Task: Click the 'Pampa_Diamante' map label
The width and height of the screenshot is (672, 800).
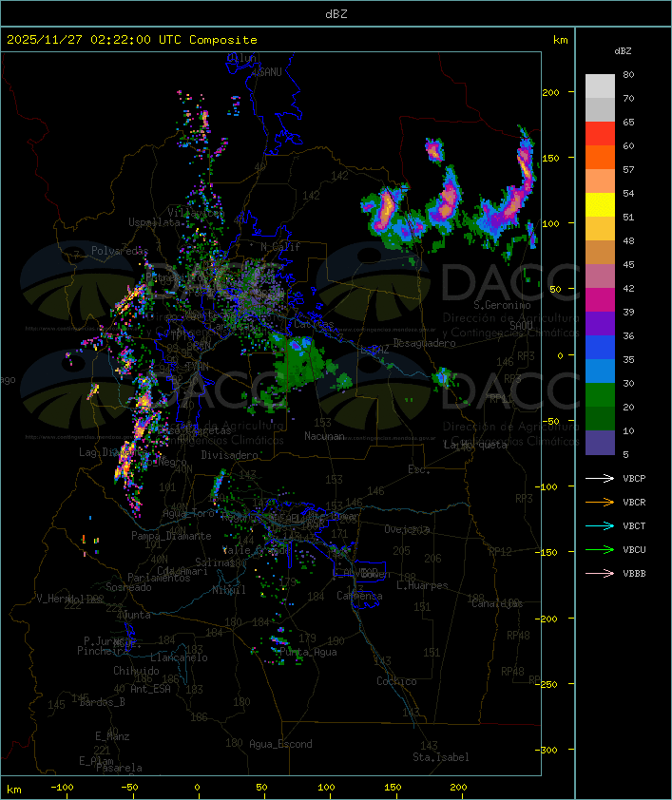Action: (x=171, y=536)
